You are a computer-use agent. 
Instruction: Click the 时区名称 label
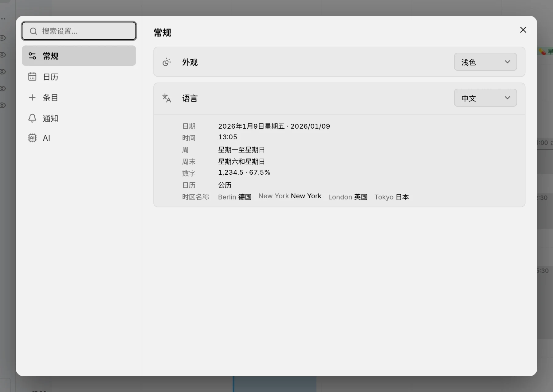195,197
